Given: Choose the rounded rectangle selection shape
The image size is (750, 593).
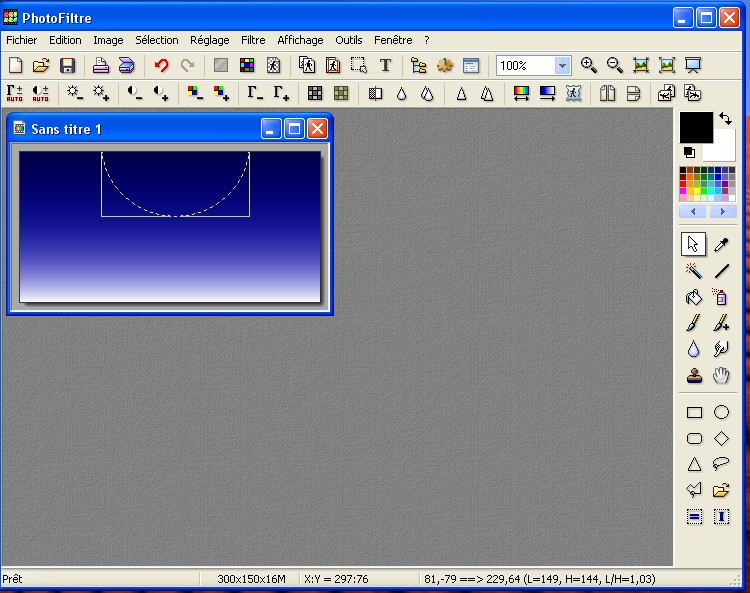Looking at the screenshot, I should pyautogui.click(x=694, y=439).
